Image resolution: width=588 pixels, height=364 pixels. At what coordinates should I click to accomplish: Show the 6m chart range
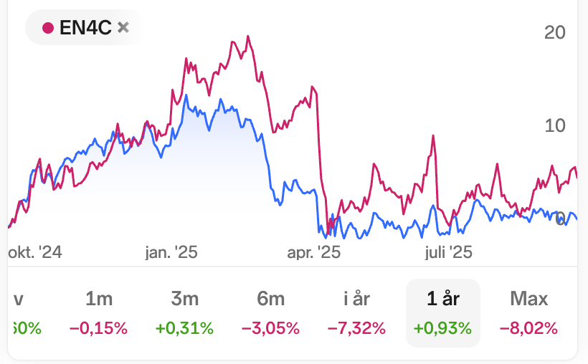coord(270,299)
